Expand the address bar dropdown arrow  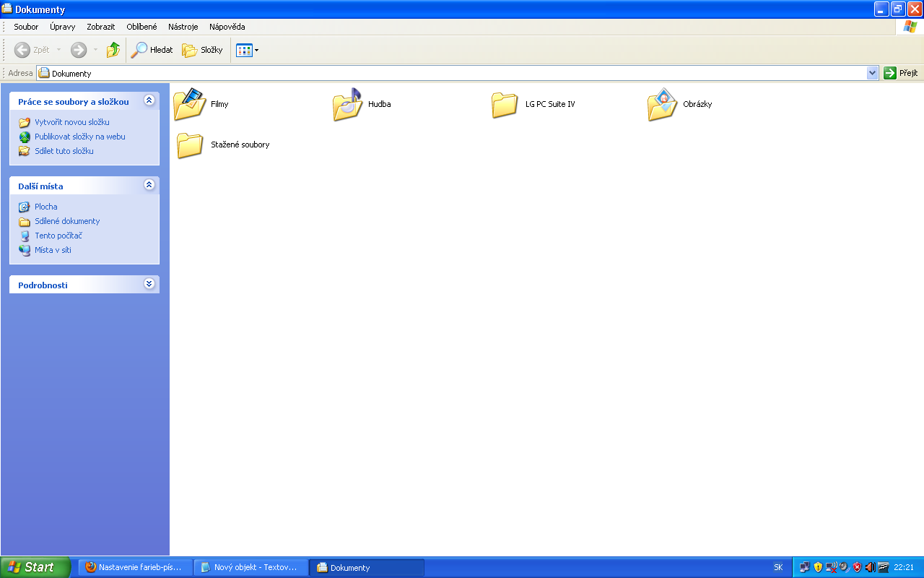pyautogui.click(x=872, y=73)
